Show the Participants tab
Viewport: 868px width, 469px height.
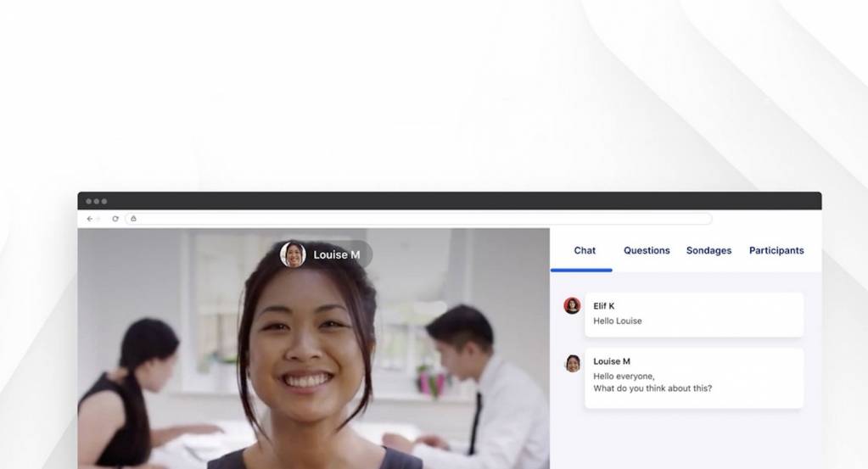coord(776,250)
